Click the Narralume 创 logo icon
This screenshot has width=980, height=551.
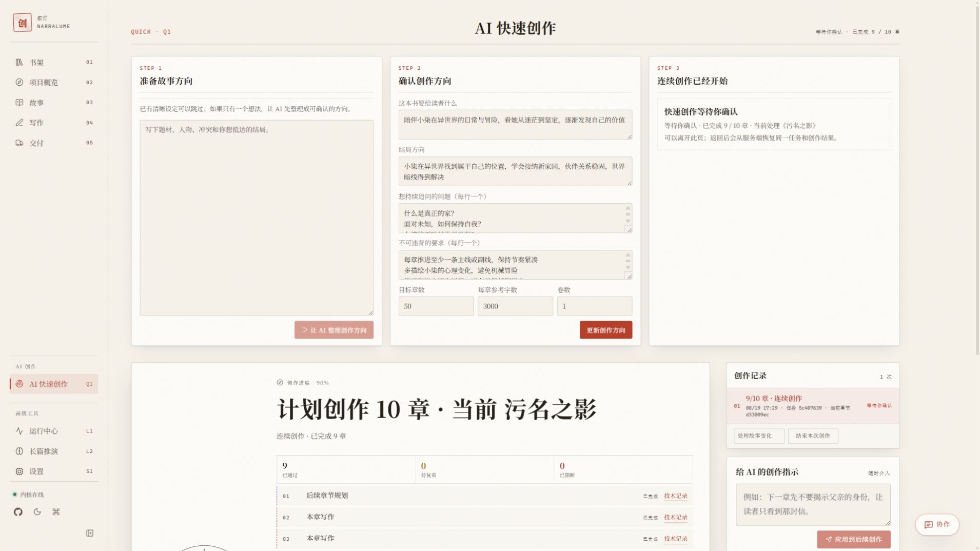click(22, 23)
